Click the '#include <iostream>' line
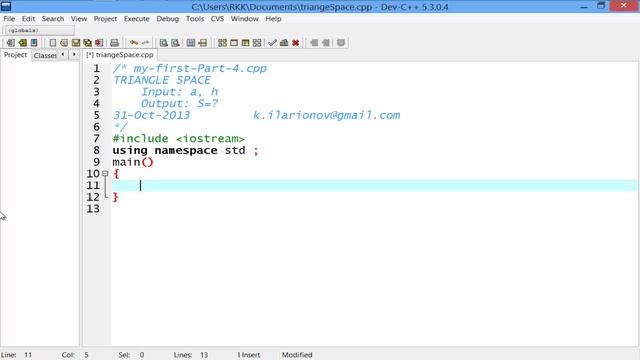The width and height of the screenshot is (640, 360). pyautogui.click(x=179, y=139)
